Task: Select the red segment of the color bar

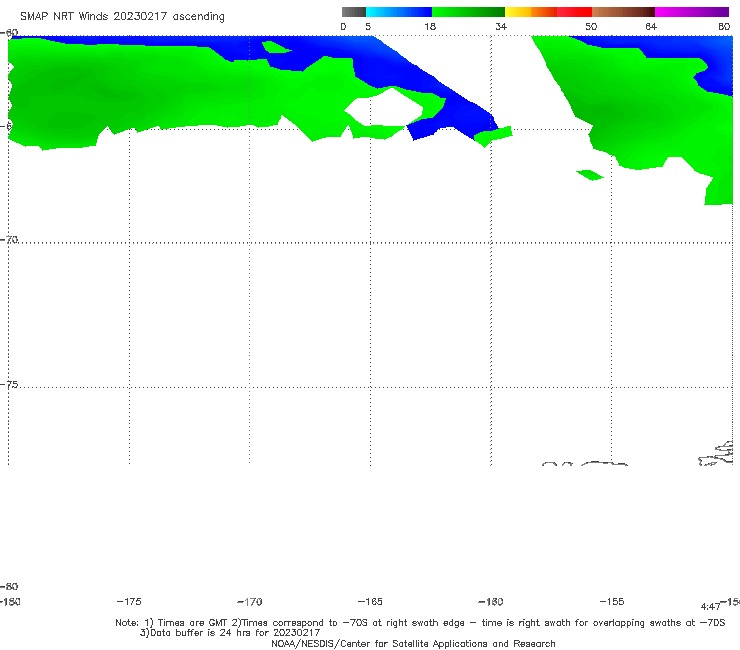Action: pyautogui.click(x=574, y=12)
